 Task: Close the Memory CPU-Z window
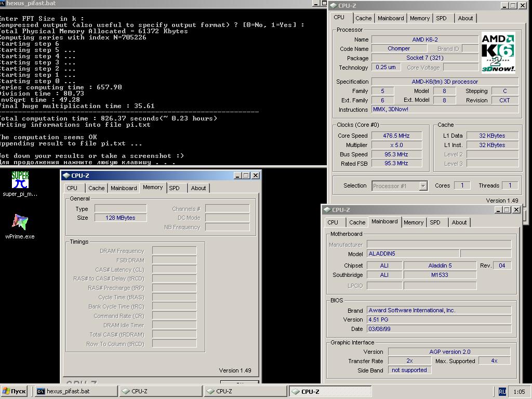256,176
